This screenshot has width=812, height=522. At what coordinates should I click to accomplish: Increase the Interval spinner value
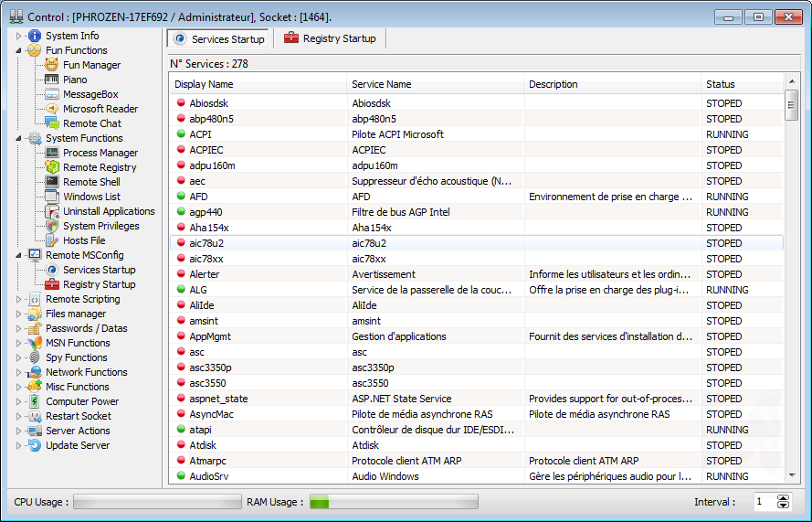pyautogui.click(x=783, y=498)
